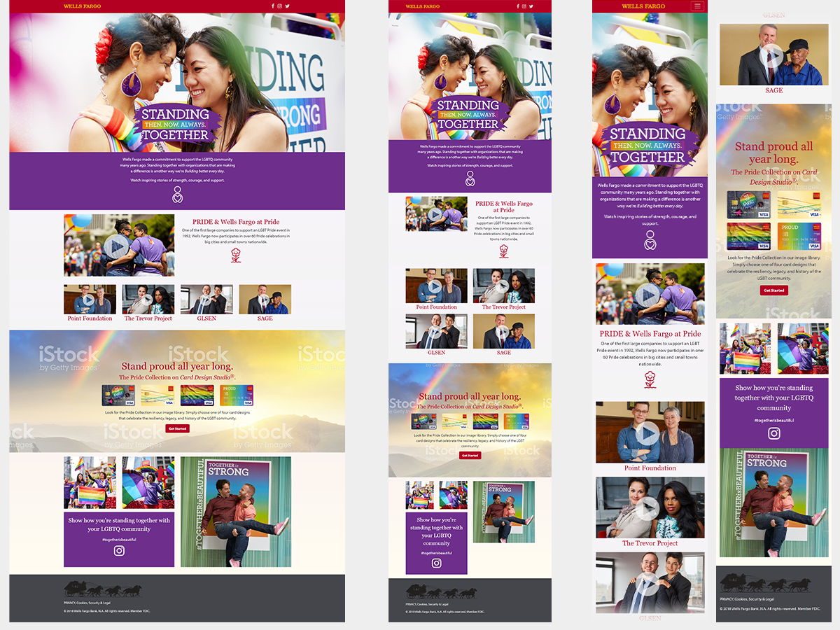Screen dimensions: 840x630
Task: Play Trevor Project video in desktop mockup
Action: [x=148, y=300]
